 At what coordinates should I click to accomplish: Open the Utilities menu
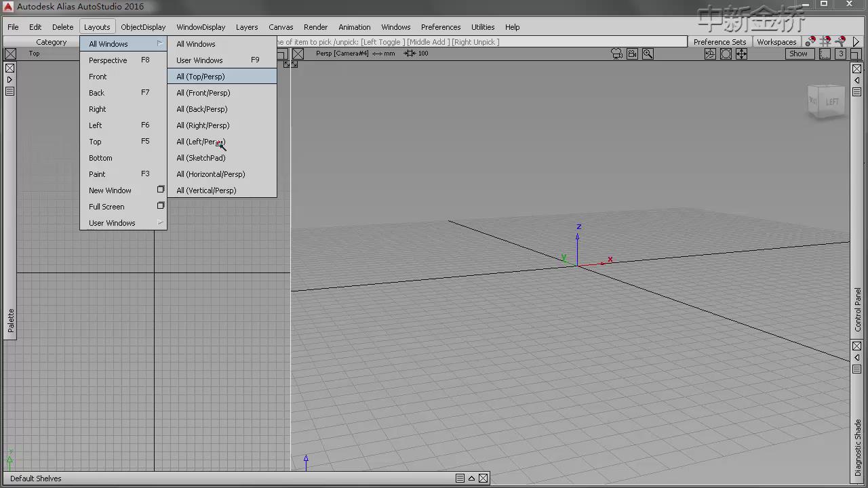pos(483,27)
